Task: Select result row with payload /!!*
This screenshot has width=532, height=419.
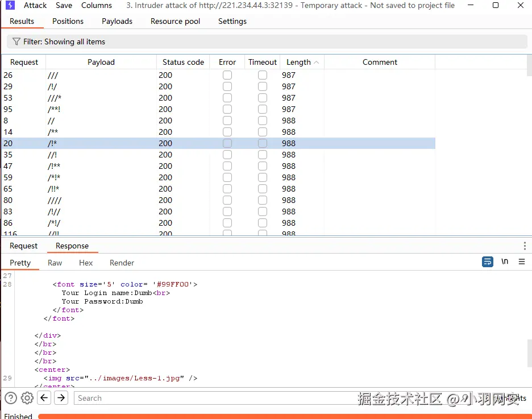Action: (x=218, y=189)
